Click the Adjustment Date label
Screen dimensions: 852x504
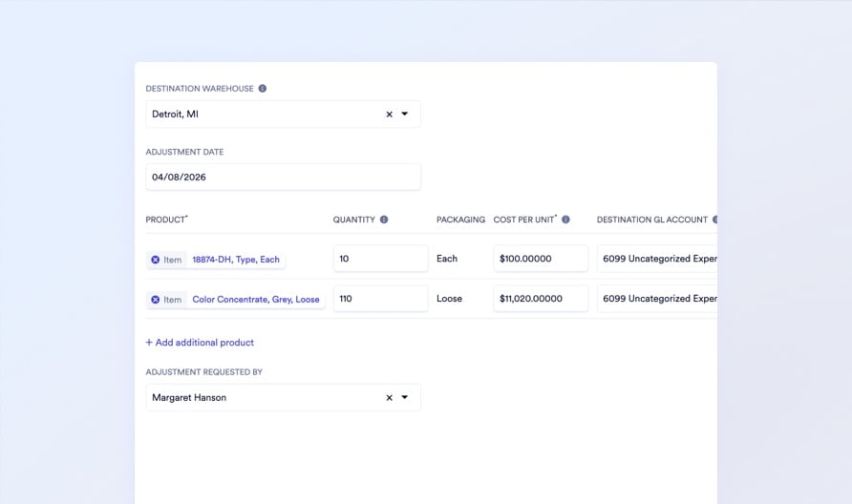pyautogui.click(x=184, y=152)
